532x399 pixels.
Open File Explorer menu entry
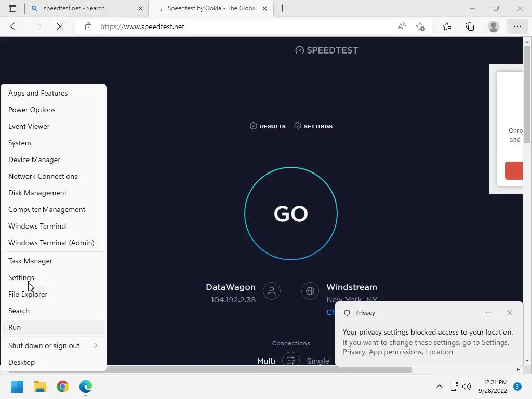tap(54, 294)
